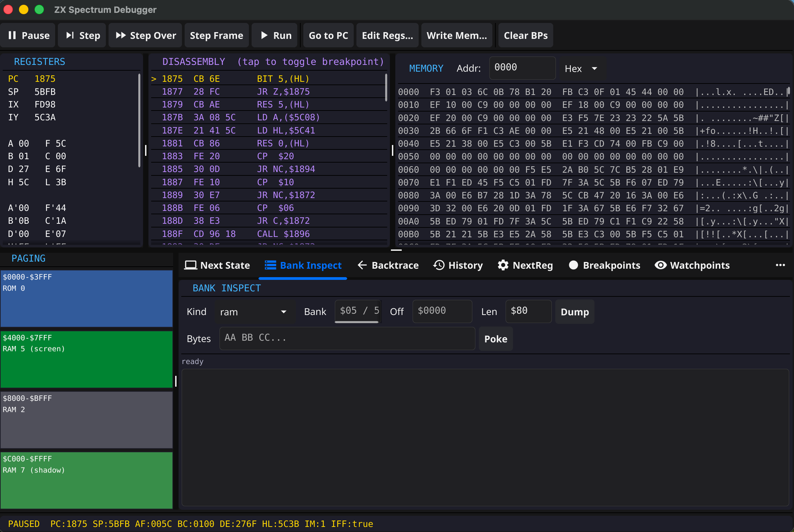Focus the Off offset input field

(x=442, y=311)
